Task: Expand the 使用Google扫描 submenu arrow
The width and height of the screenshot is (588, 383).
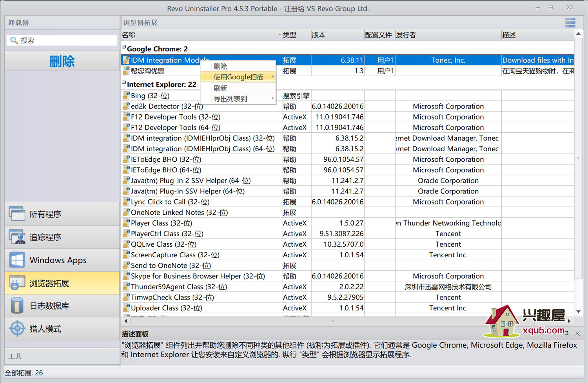Action: pos(272,77)
